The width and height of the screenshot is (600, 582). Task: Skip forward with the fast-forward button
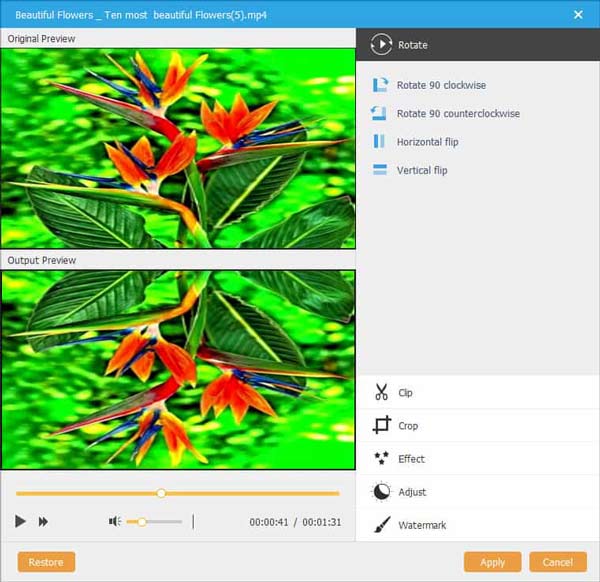(x=44, y=521)
